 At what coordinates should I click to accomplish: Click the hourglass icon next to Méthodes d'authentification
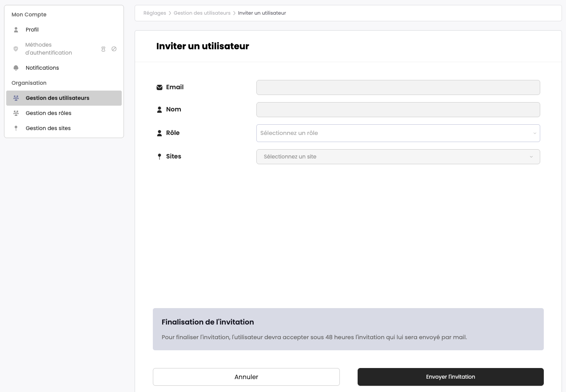[104, 49]
